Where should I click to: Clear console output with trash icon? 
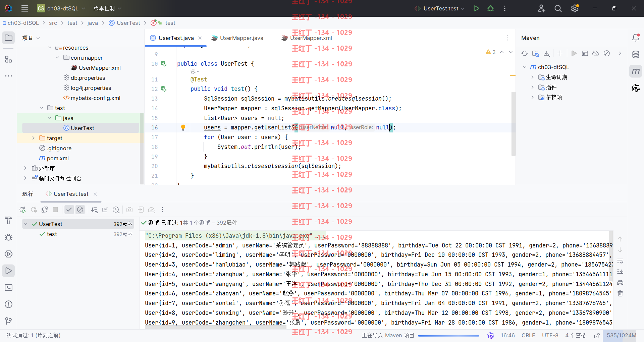click(620, 293)
